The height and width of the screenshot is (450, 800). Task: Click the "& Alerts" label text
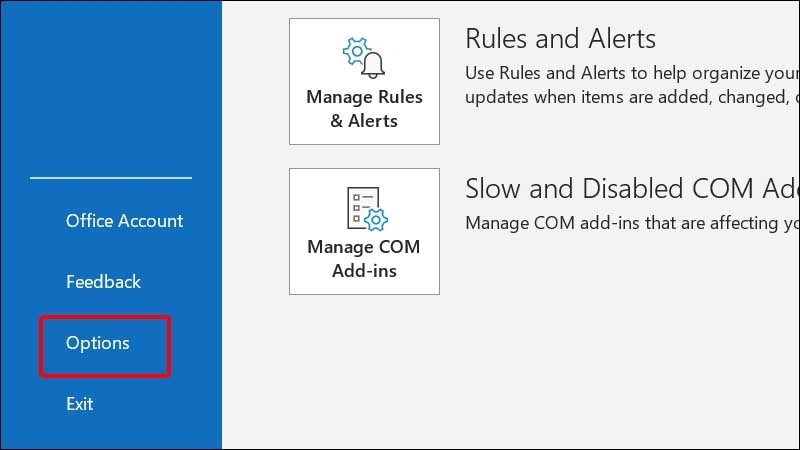[364, 121]
